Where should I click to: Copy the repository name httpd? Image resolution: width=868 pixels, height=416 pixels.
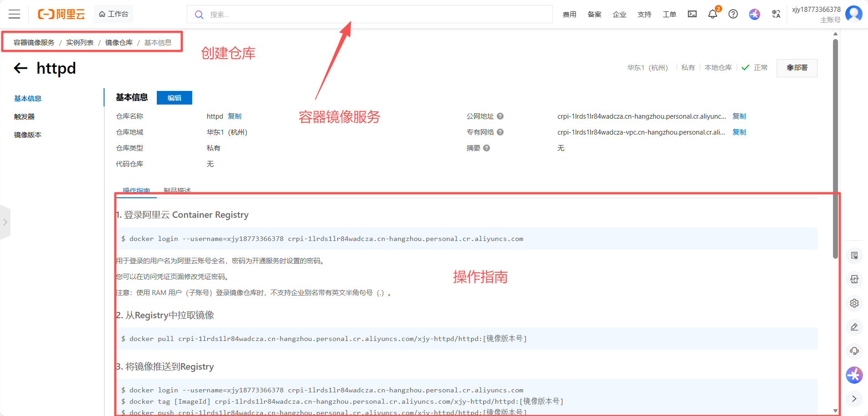[x=234, y=116]
